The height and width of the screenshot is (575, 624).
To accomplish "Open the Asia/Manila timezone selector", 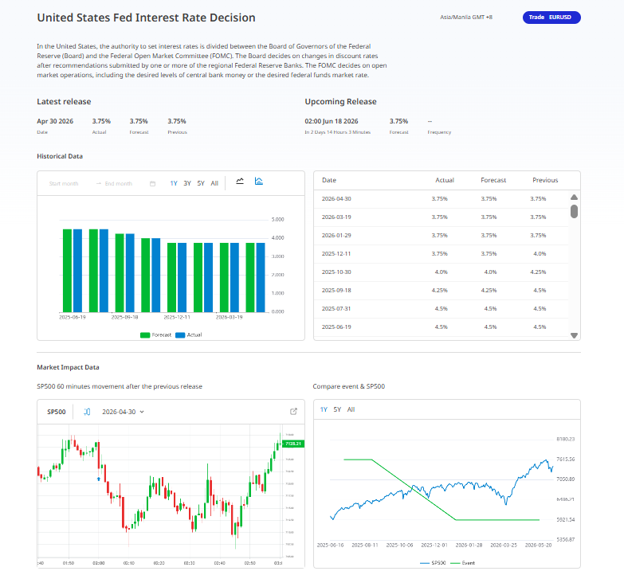I will coord(466,17).
